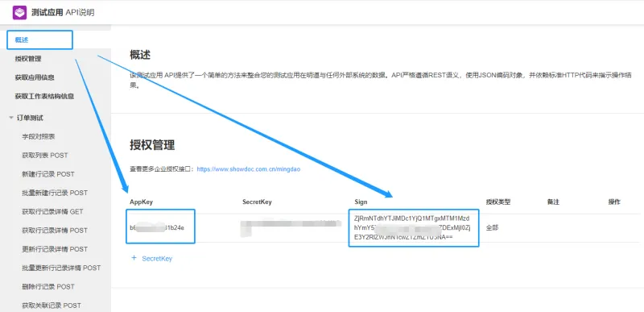Click the 测试应用 API说明 title
The image size is (644, 312).
63,13
